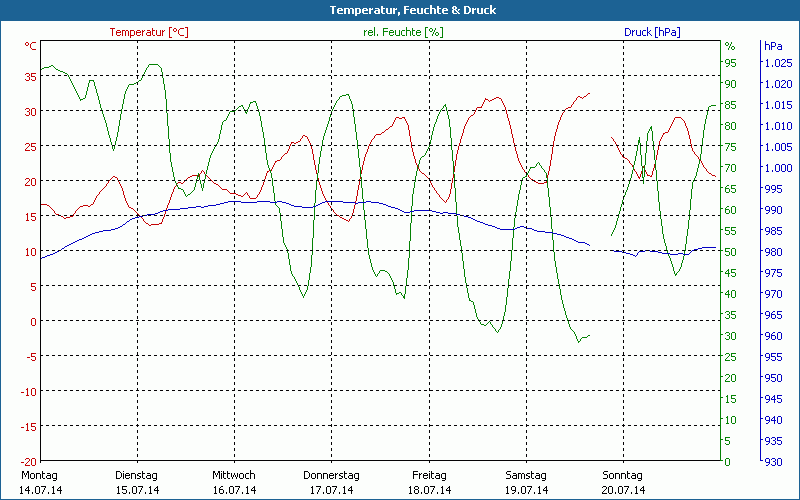The image size is (800, 500).
Task: Click the Dienstag day label
Action: click(136, 475)
